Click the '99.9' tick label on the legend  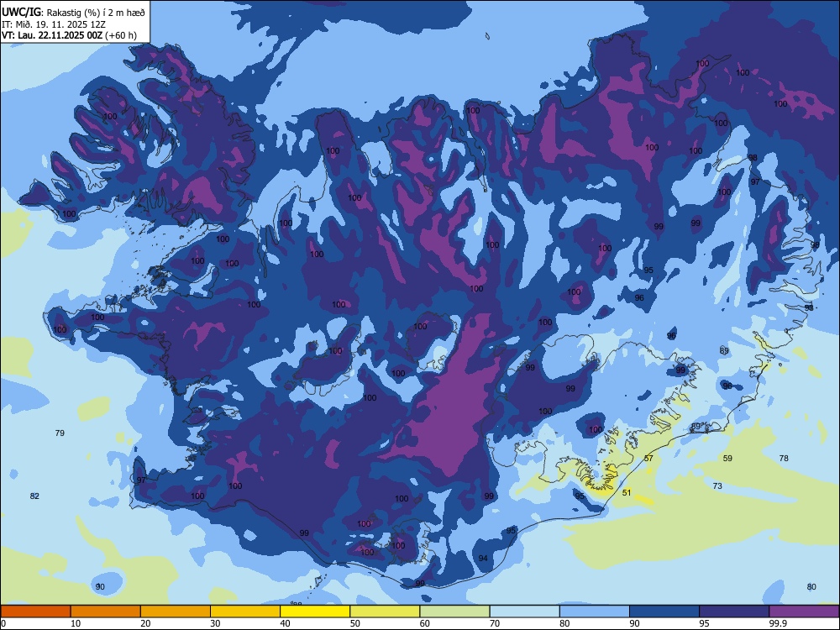click(x=777, y=623)
